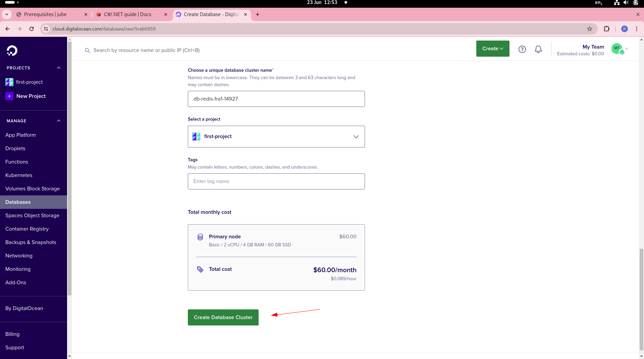Viewport: 644px width, 359px height.
Task: Open the Create dropdown button
Action: [x=493, y=49]
